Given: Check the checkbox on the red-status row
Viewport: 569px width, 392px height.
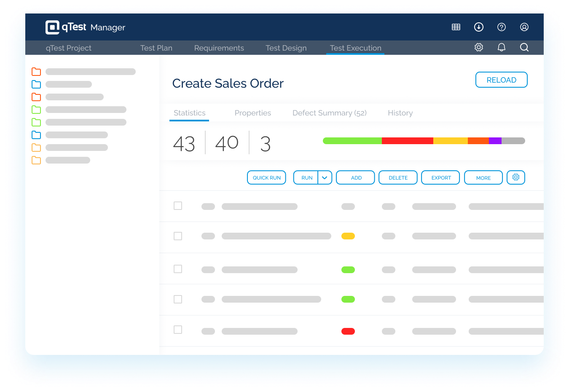Looking at the screenshot, I should pyautogui.click(x=177, y=330).
